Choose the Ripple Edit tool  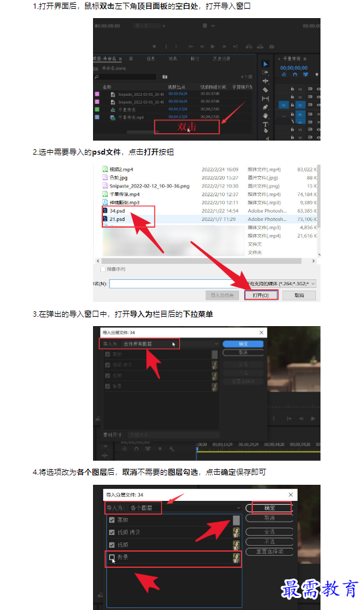click(x=266, y=81)
